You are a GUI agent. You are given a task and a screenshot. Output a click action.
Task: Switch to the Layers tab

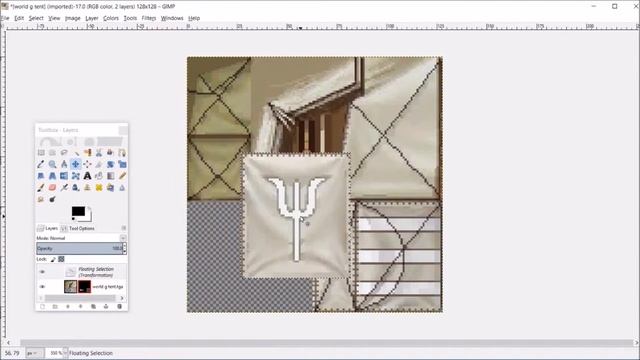(47, 228)
